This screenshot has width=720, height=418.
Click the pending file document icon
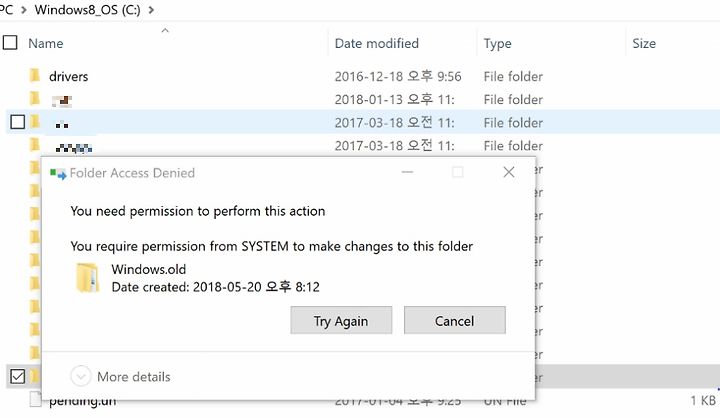coord(36,399)
